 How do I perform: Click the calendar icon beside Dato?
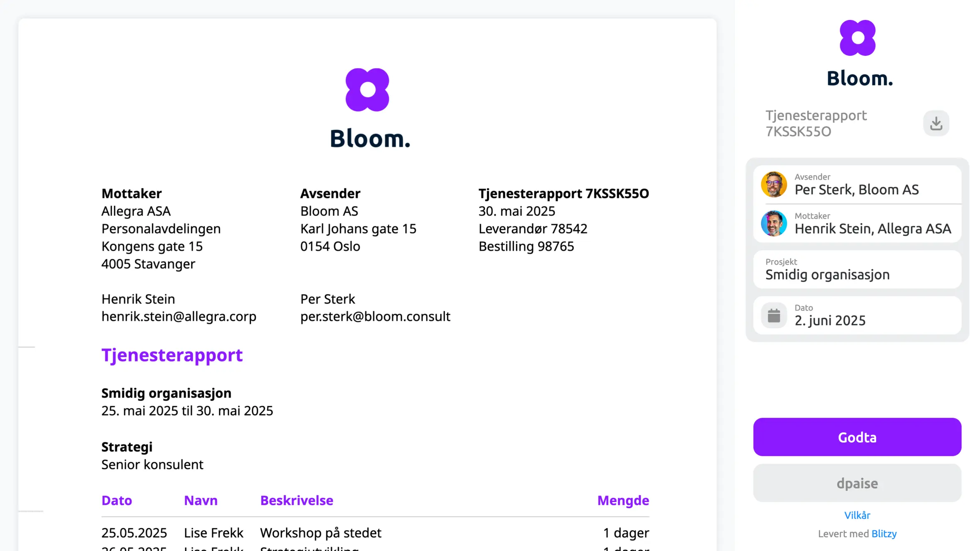click(774, 316)
